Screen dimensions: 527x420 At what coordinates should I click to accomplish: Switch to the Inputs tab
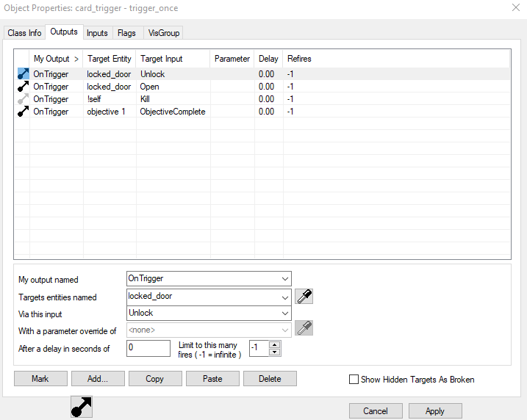(97, 33)
